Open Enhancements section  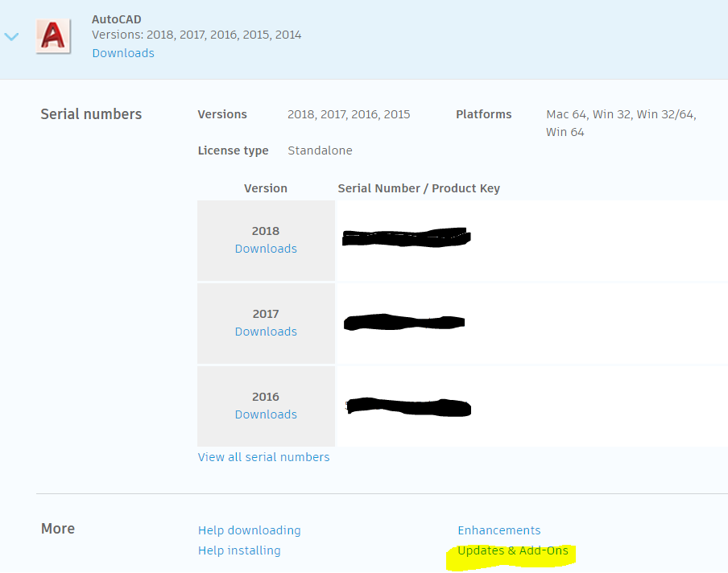(498, 530)
